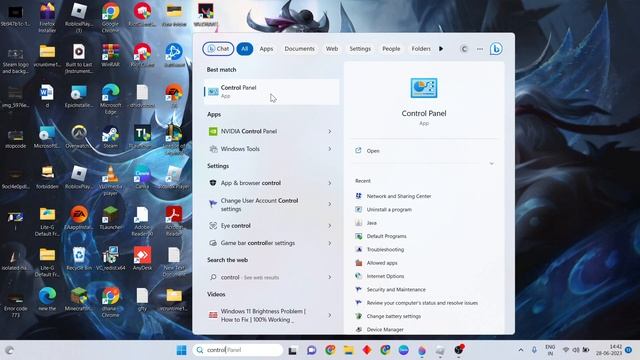The width and height of the screenshot is (640, 360).
Task: Select the Web filter tab
Action: (x=332, y=49)
